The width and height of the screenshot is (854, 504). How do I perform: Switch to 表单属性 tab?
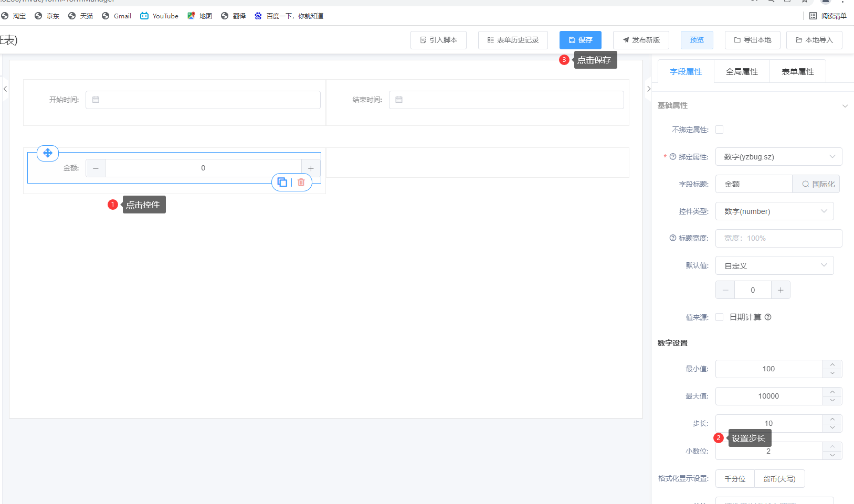(797, 72)
